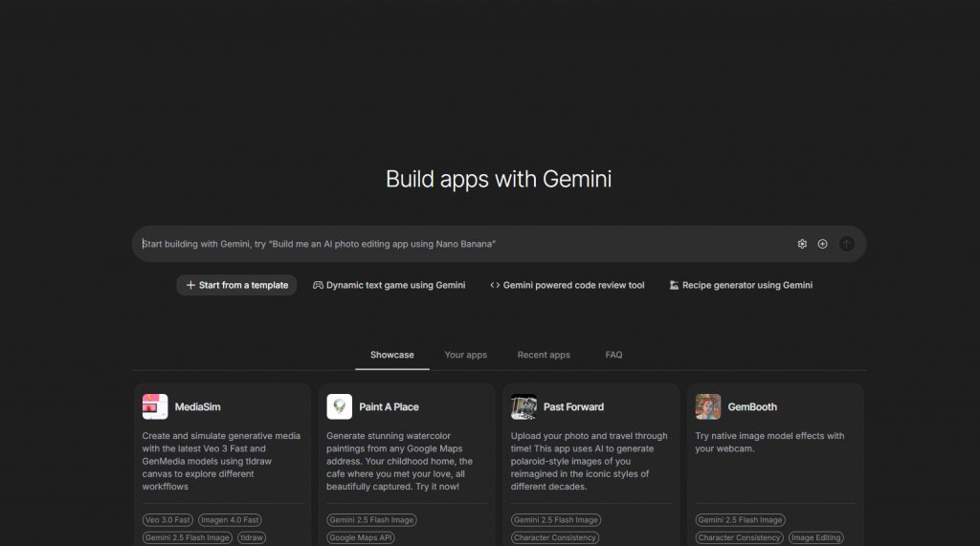
Task: Submit prompt with the up-arrow send button
Action: (x=846, y=244)
